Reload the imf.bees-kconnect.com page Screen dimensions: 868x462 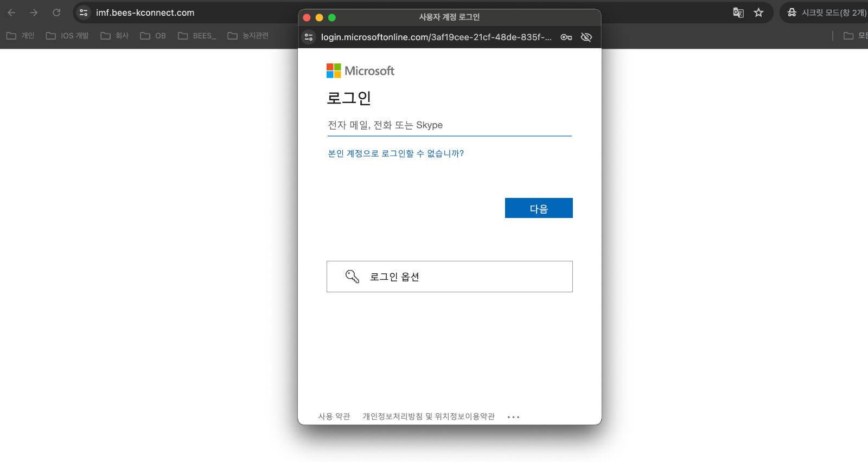[x=56, y=12]
